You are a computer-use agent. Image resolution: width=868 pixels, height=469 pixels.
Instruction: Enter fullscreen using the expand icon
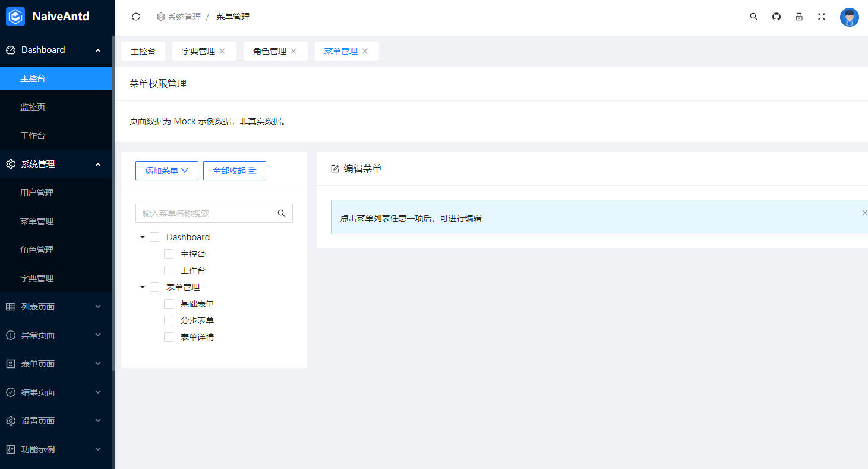(x=821, y=17)
